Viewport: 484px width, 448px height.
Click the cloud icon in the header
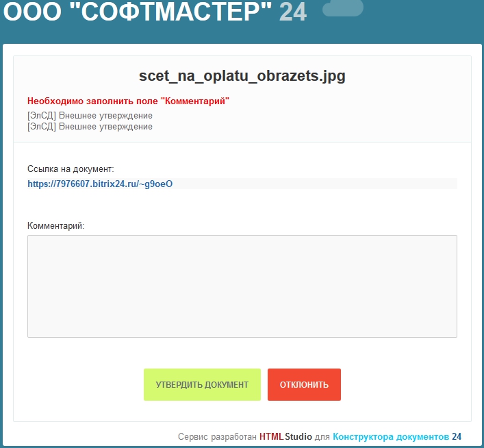click(342, 8)
